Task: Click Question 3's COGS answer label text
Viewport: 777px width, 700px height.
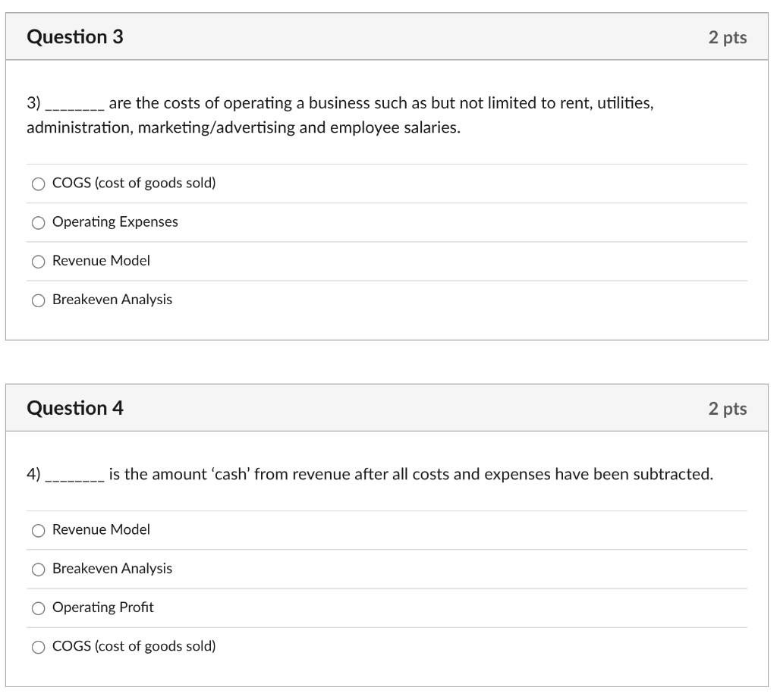Action: [x=134, y=184]
